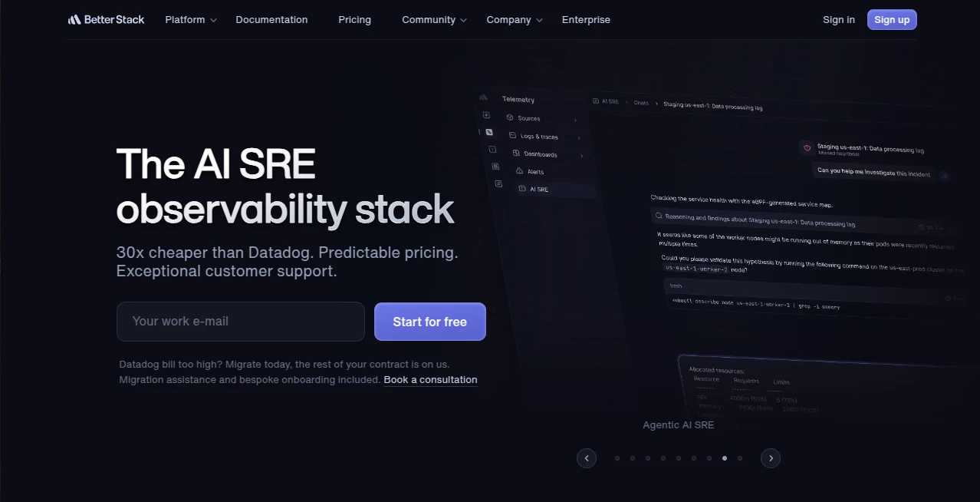Image resolution: width=980 pixels, height=502 pixels.
Task: Click the Telemetry panel heading
Action: pos(518,100)
